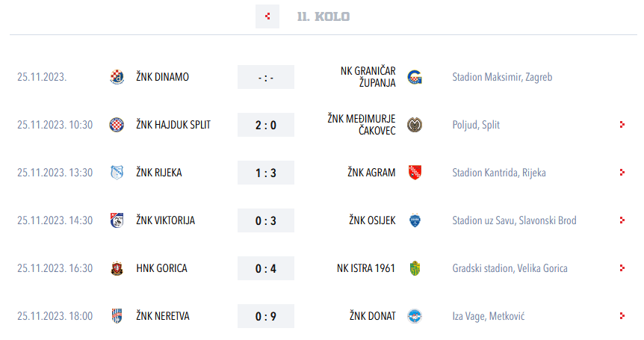Click the NK Graničar Županja crest
Image resolution: width=644 pixels, height=340 pixels.
click(x=415, y=77)
